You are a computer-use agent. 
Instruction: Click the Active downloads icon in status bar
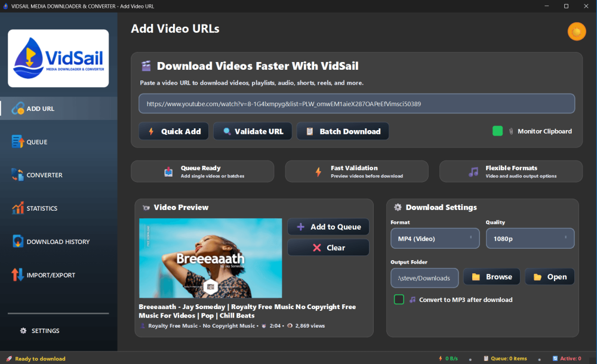[x=555, y=358]
